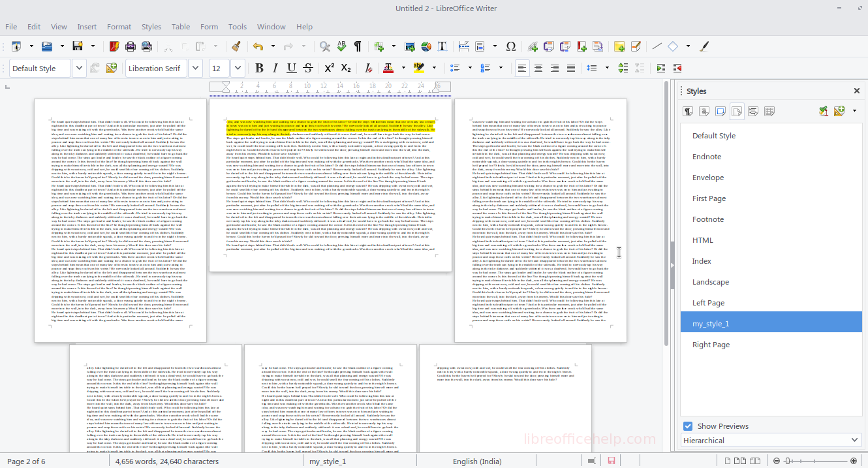Increase paragraph spacing
The height and width of the screenshot is (468, 868).
coord(623,68)
